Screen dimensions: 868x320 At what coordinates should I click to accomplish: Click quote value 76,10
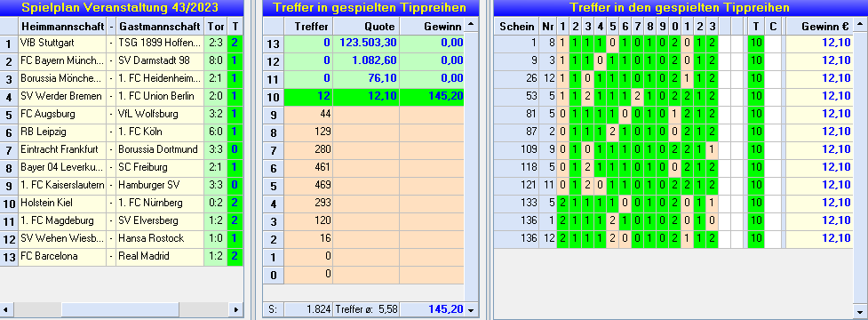(366, 78)
